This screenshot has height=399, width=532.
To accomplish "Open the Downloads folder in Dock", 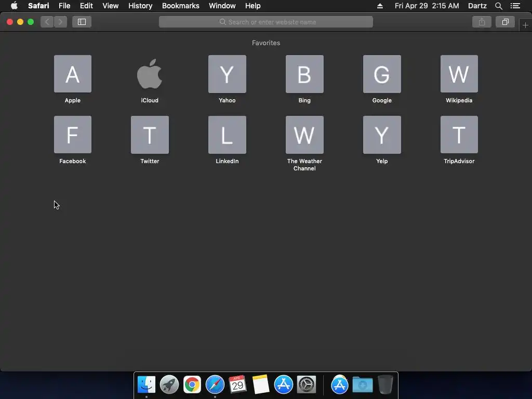I will (362, 384).
